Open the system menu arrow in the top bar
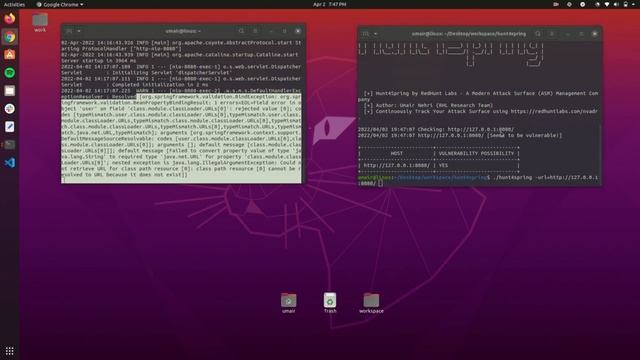The height and width of the screenshot is (360, 640). tap(633, 4)
